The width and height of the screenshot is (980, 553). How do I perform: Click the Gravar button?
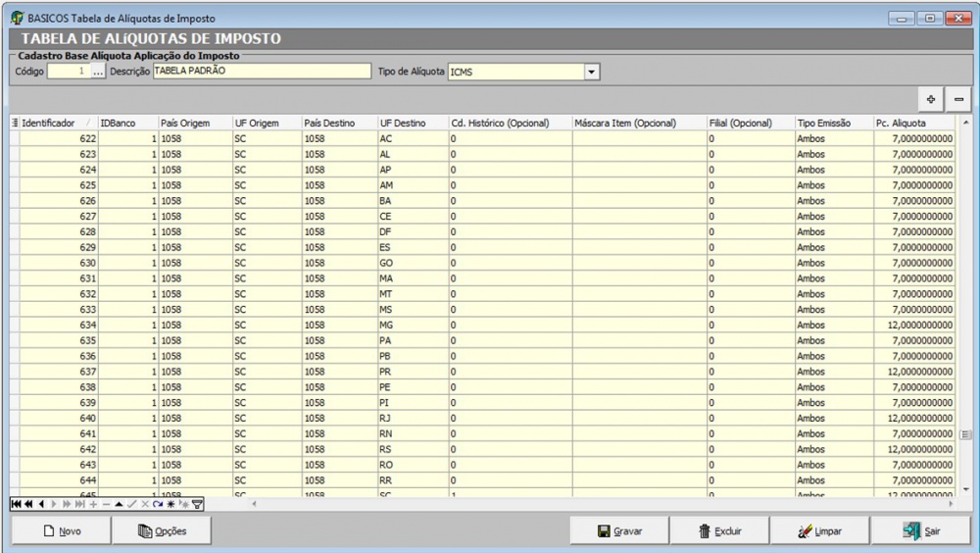click(619, 531)
